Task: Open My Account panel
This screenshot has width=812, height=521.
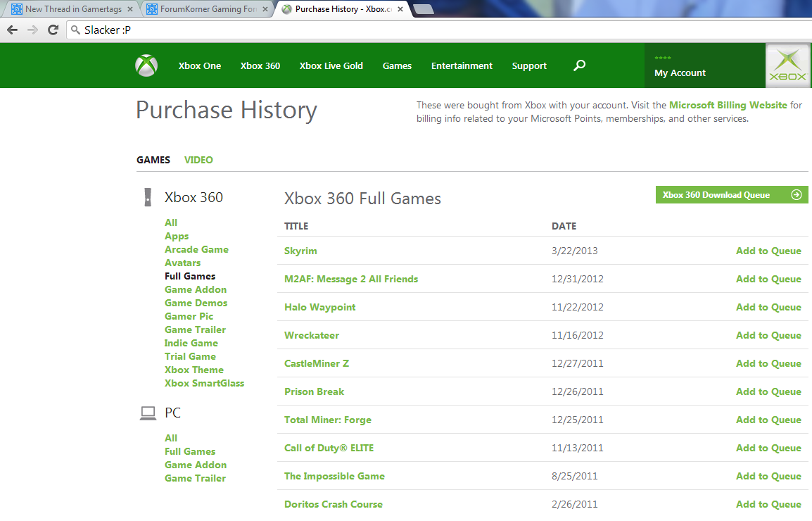Action: pyautogui.click(x=705, y=65)
